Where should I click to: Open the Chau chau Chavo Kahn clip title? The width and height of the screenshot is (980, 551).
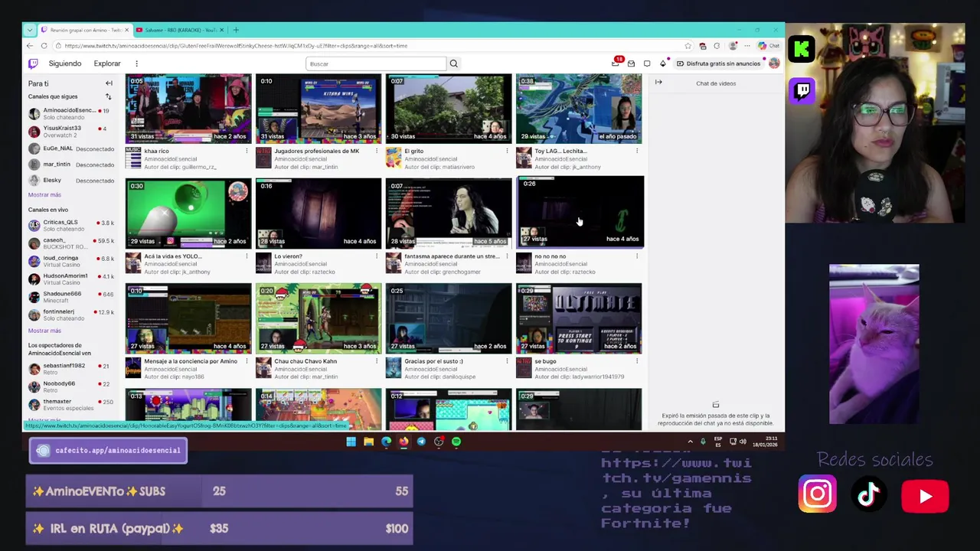click(305, 361)
